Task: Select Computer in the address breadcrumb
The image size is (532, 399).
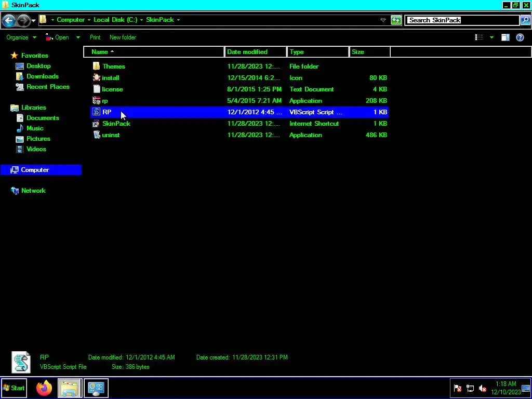Action: [71, 20]
